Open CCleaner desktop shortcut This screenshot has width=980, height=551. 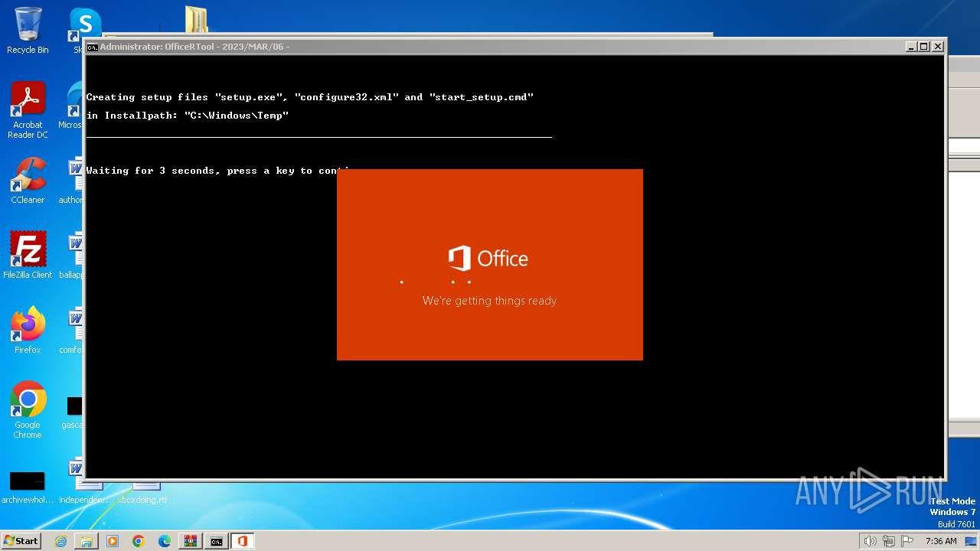(x=28, y=181)
